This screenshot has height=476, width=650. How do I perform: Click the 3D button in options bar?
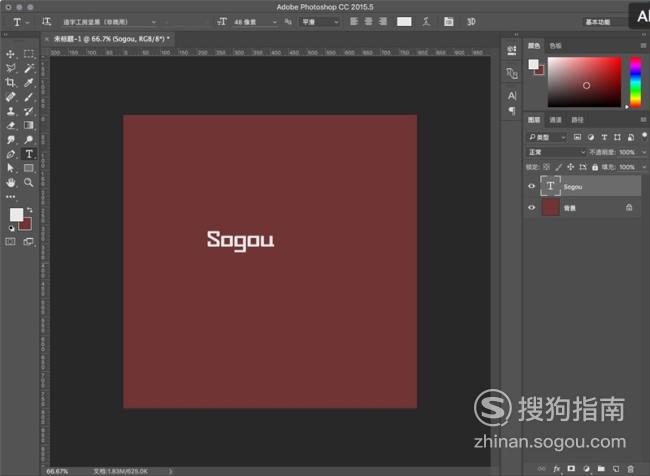click(471, 22)
